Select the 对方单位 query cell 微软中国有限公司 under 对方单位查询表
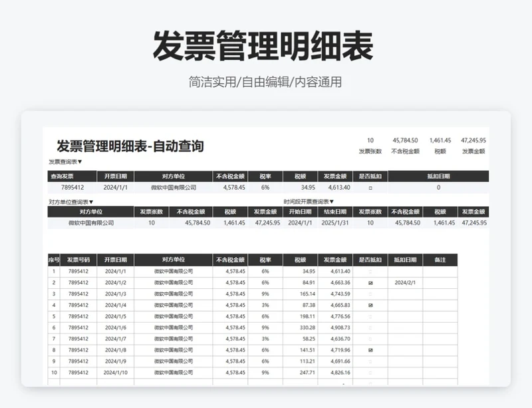 click(x=91, y=223)
